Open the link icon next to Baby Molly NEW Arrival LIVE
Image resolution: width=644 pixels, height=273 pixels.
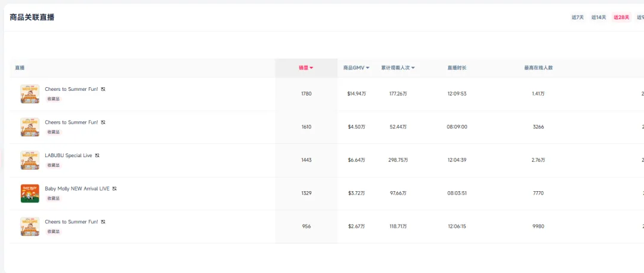coord(114,189)
